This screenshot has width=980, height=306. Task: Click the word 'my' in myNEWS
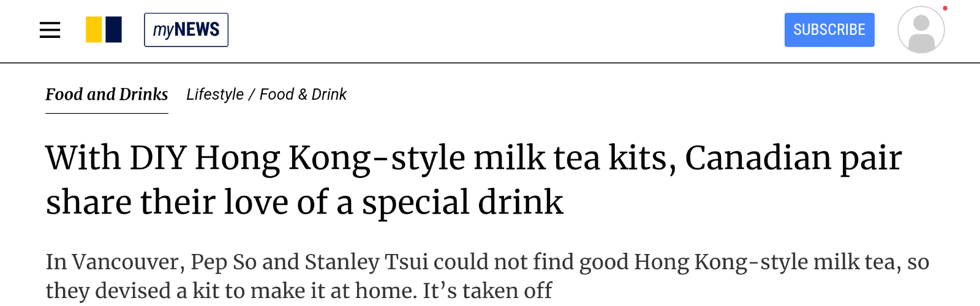(163, 30)
